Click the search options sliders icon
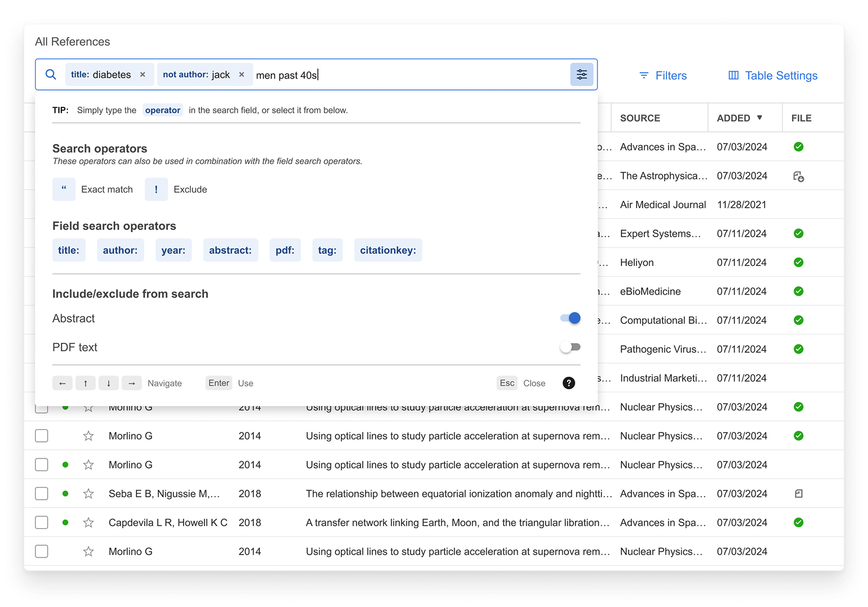 [581, 75]
